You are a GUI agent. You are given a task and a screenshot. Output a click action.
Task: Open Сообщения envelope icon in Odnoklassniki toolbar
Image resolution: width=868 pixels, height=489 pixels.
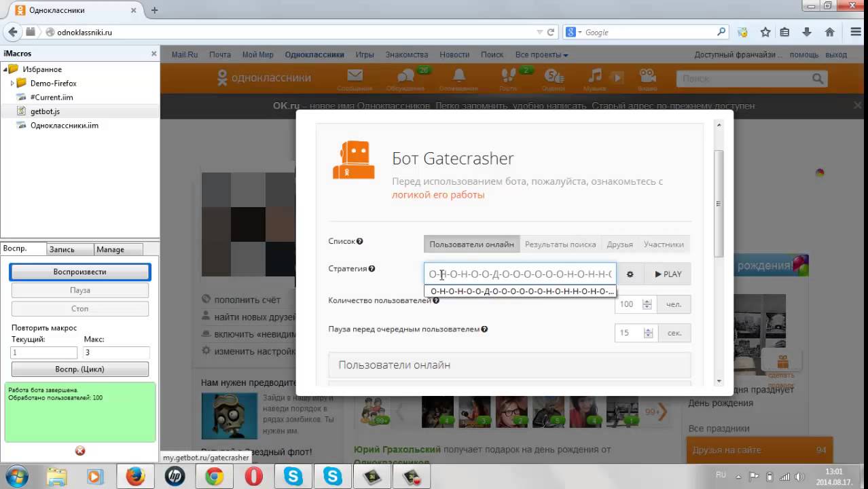(x=355, y=76)
